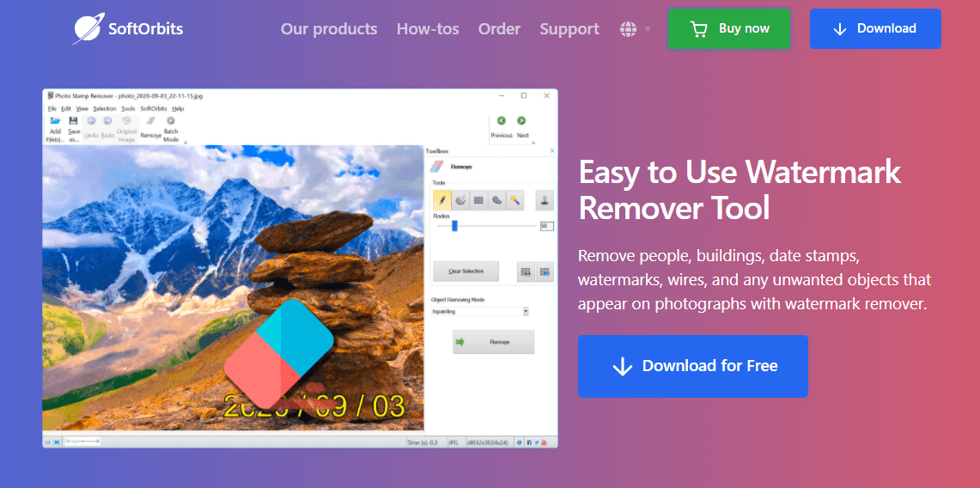Go to the Order page
980x488 pixels.
coord(499,28)
